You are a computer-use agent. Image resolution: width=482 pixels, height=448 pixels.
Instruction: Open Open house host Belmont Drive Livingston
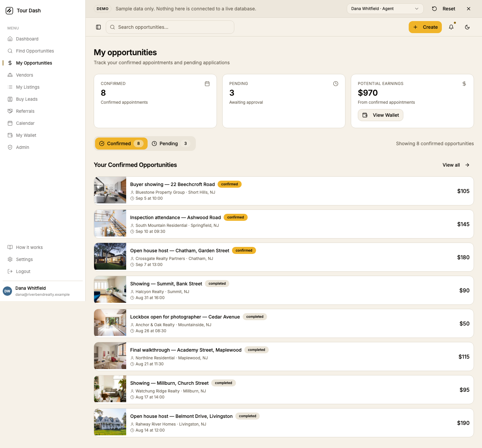(284, 423)
